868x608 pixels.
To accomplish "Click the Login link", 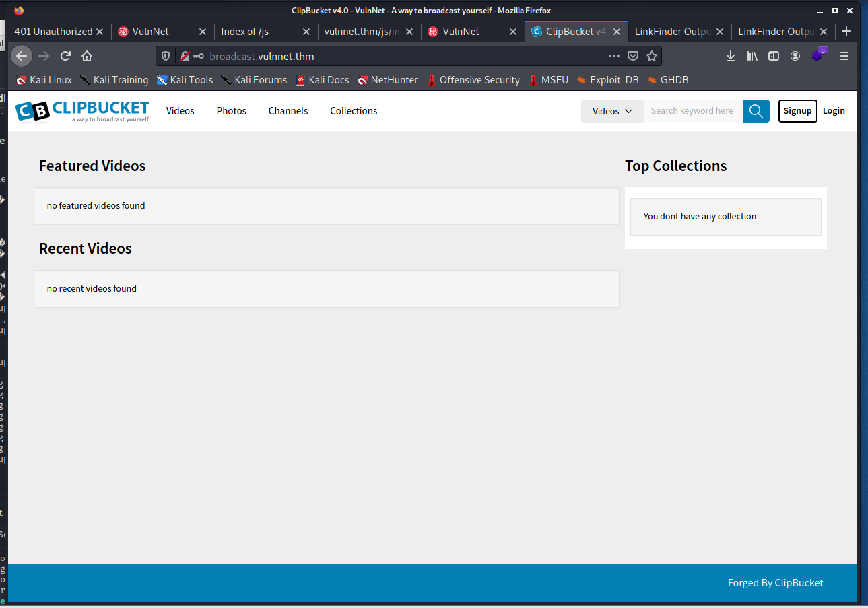I will (833, 111).
